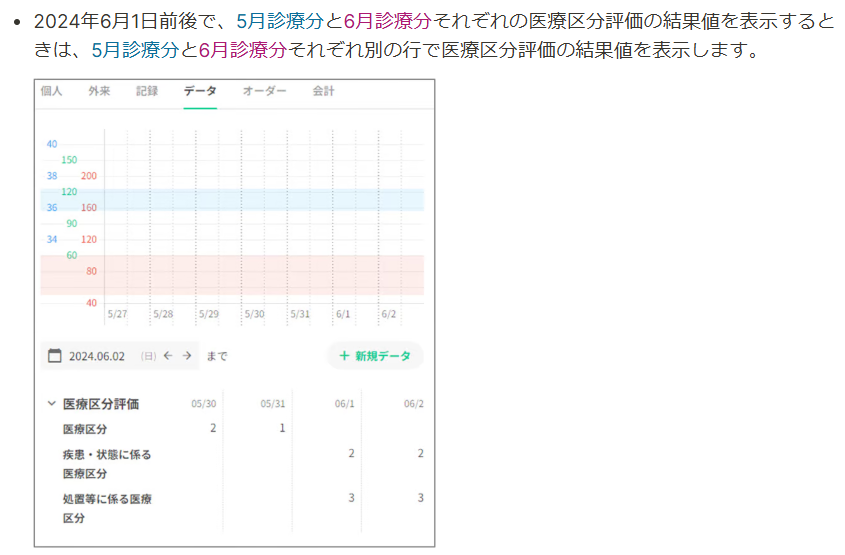
Task: Go to previous date with left arrow
Action: point(168,356)
